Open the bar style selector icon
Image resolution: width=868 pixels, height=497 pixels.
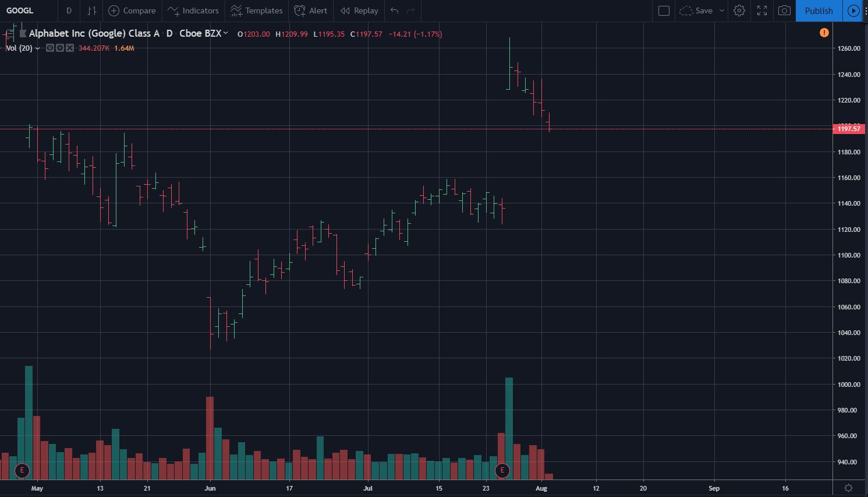(91, 10)
